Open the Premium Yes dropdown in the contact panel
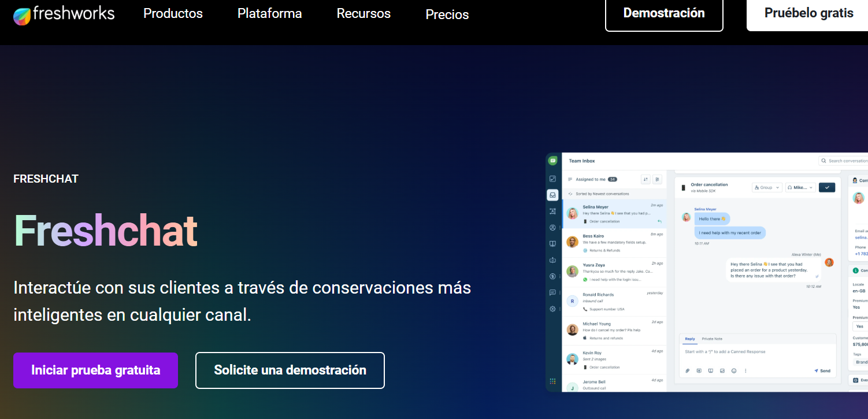 click(860, 326)
